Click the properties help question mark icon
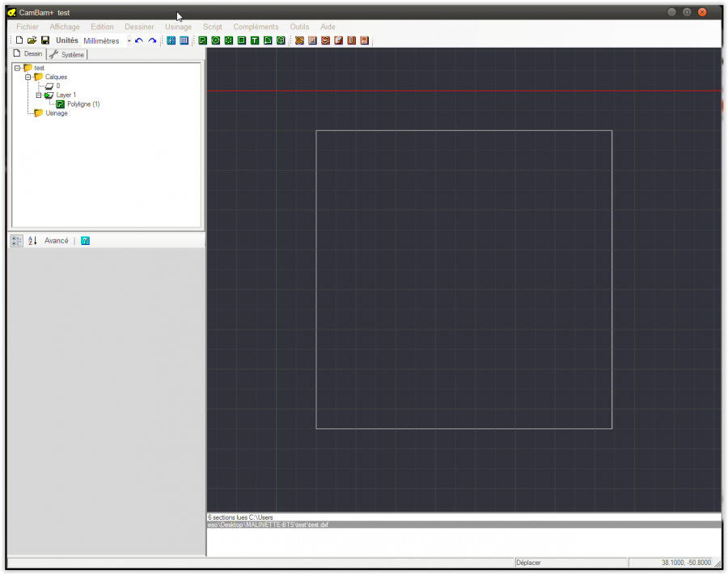This screenshot has height=574, width=728. (x=85, y=241)
